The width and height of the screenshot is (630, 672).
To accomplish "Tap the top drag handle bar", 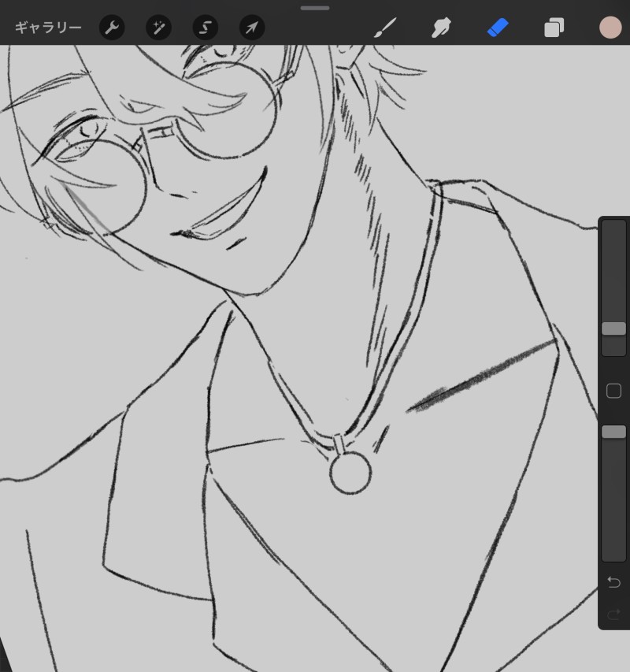I will click(x=315, y=8).
